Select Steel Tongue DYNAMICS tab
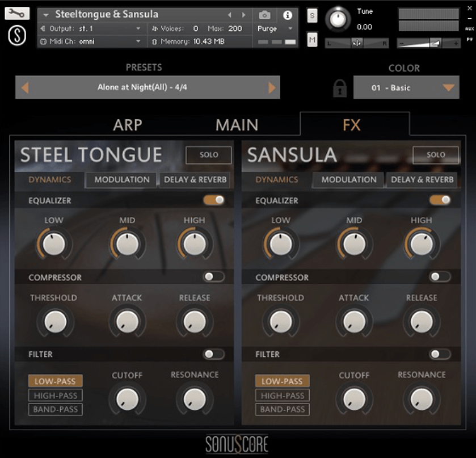 pyautogui.click(x=50, y=180)
